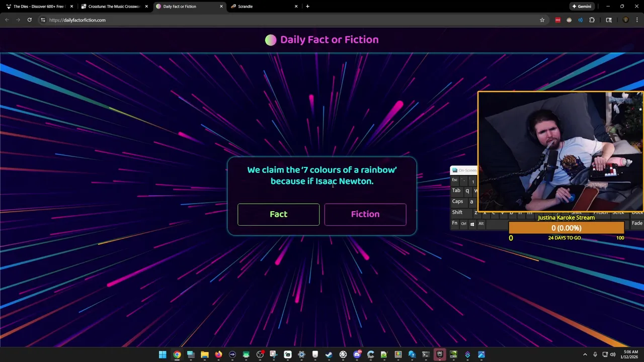This screenshot has width=644, height=362.
Task: Click the 24 DAYS TO GO text
Action: tap(565, 238)
